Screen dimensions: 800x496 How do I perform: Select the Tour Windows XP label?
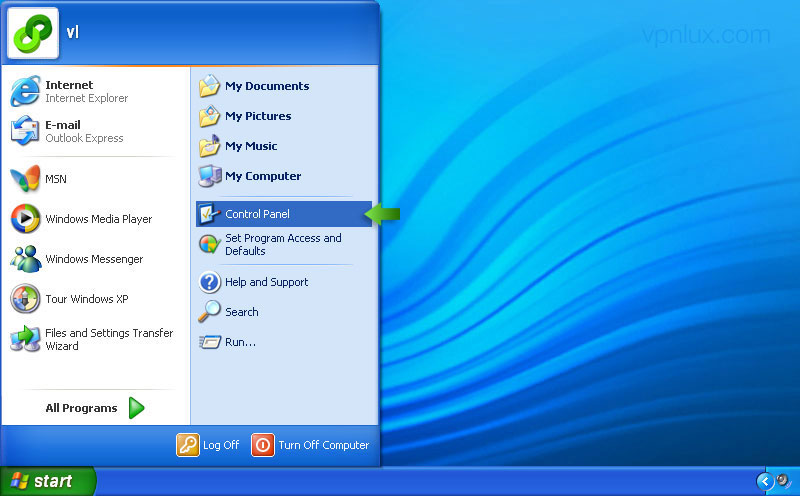click(87, 299)
